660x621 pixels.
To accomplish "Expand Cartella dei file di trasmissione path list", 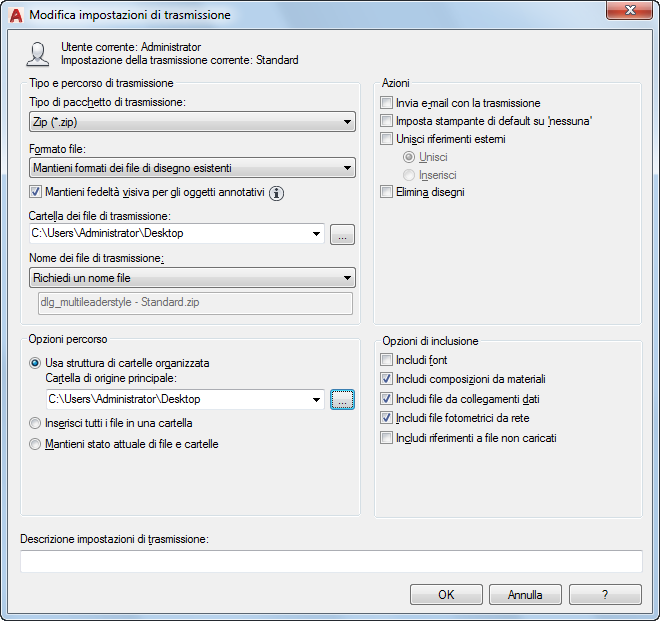I will [x=316, y=234].
